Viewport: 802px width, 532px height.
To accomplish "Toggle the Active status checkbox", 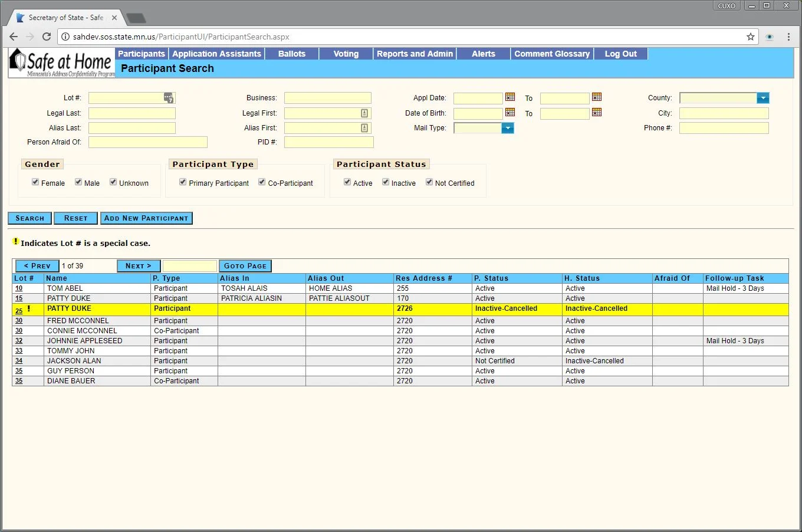I will pos(347,182).
